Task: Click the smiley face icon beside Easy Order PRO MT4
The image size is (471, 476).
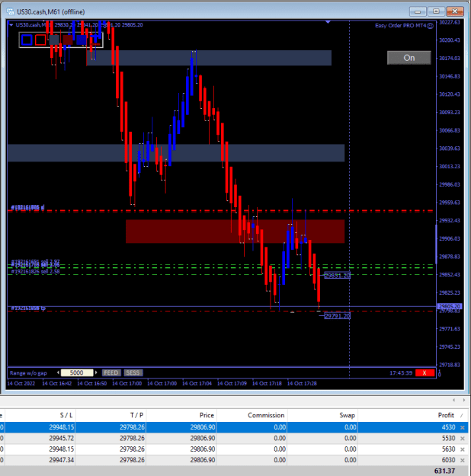Action: [x=431, y=26]
